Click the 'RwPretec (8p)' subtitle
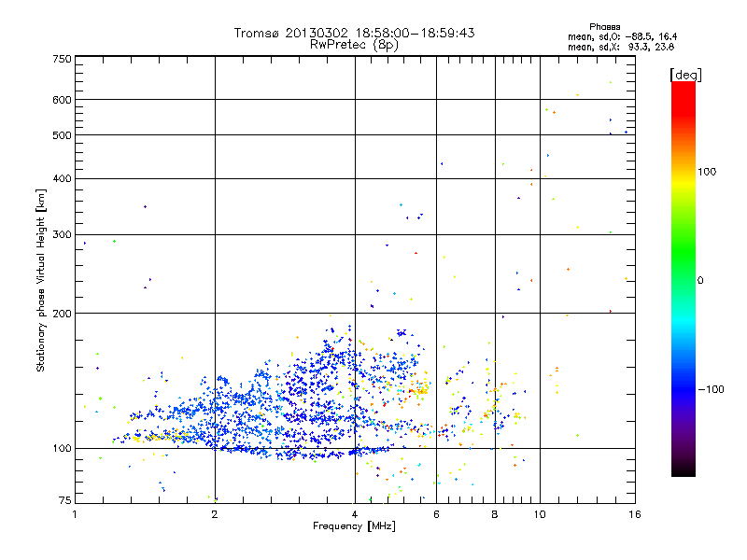The width and height of the screenshot is (747, 560). 354,45
